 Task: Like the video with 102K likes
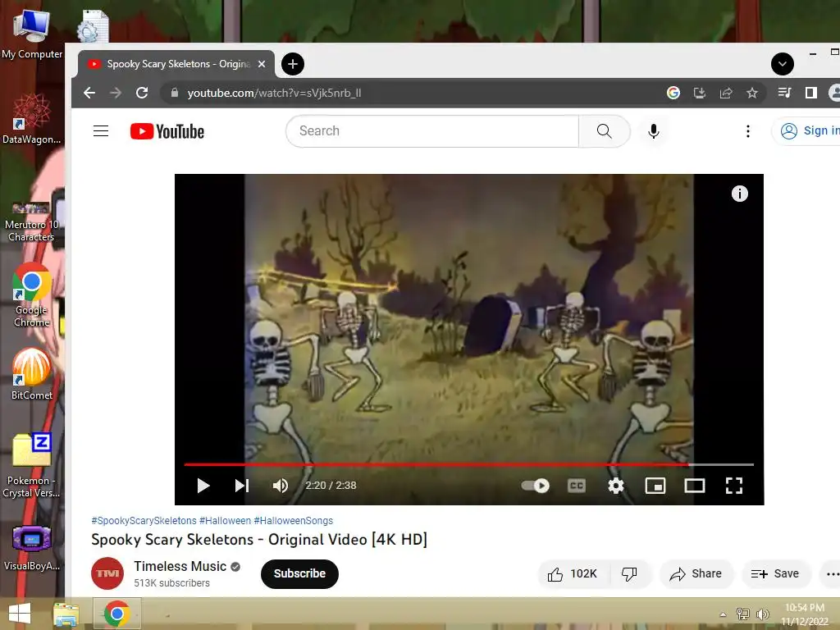click(572, 573)
